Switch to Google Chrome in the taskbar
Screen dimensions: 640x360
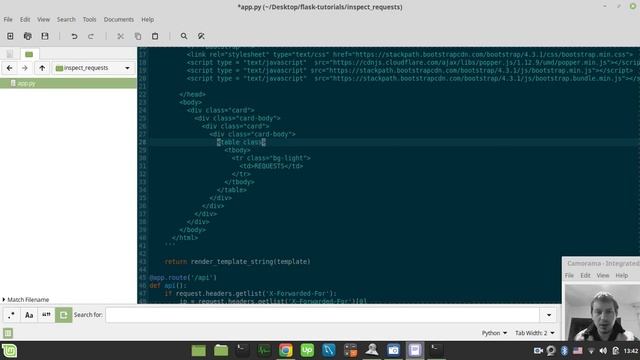(x=285, y=351)
